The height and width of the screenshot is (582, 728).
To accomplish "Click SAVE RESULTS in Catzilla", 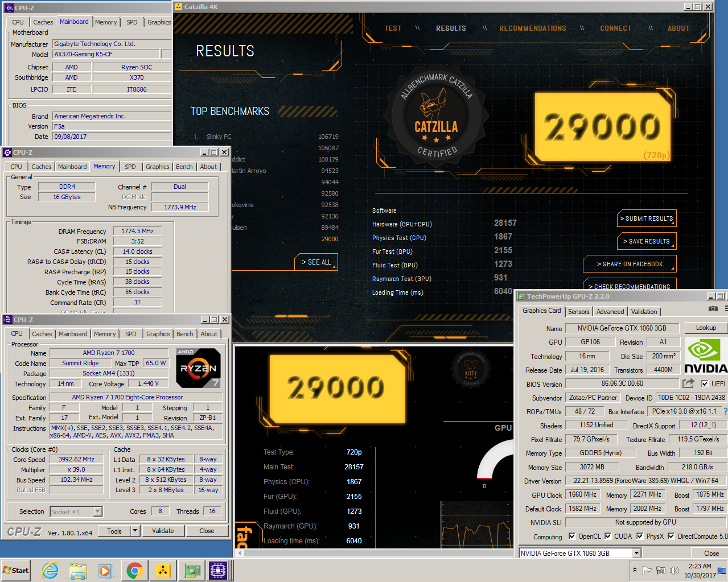I will point(647,241).
